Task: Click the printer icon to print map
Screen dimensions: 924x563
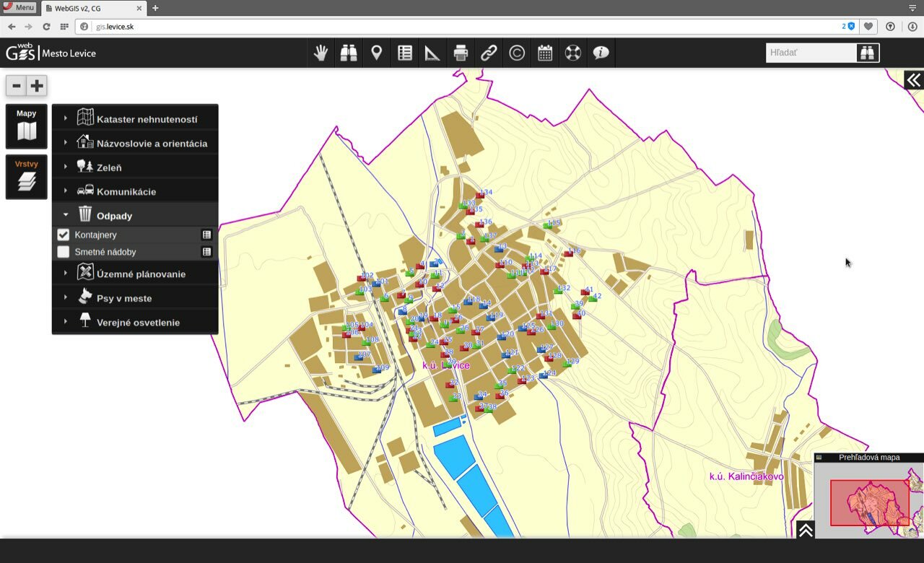Action: tap(461, 53)
